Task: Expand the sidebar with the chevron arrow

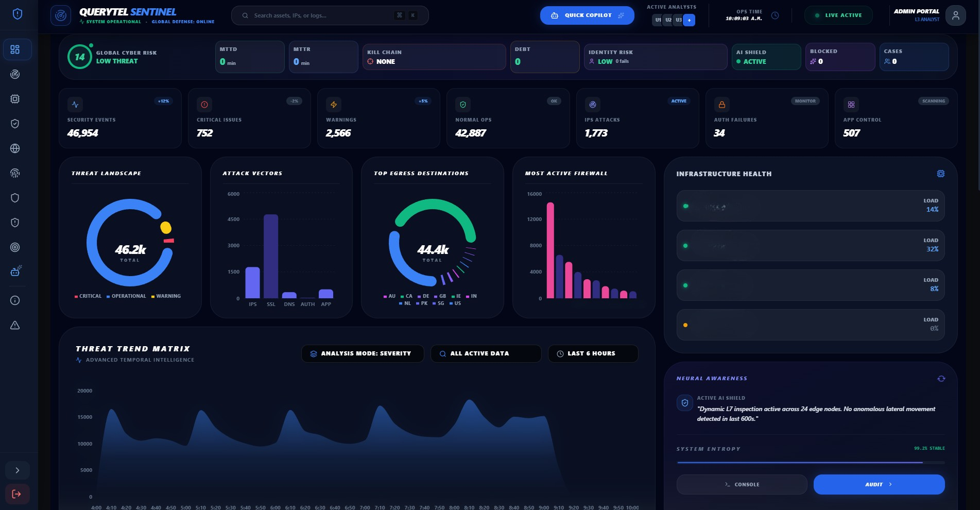Action: point(17,470)
